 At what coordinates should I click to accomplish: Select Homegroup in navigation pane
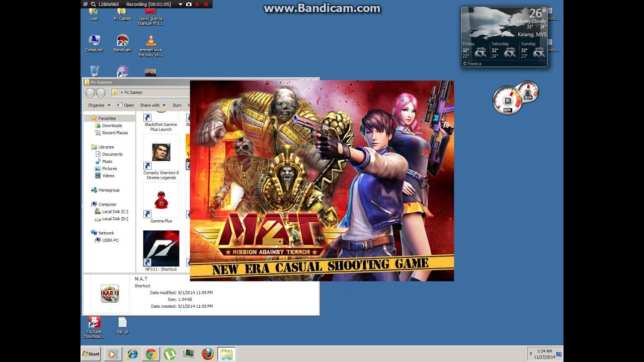tap(105, 190)
